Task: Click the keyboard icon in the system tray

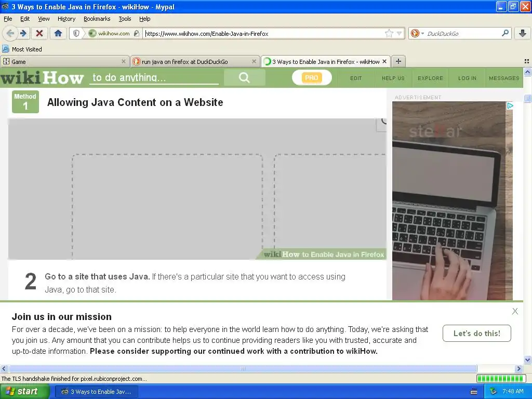Action: coord(474,392)
